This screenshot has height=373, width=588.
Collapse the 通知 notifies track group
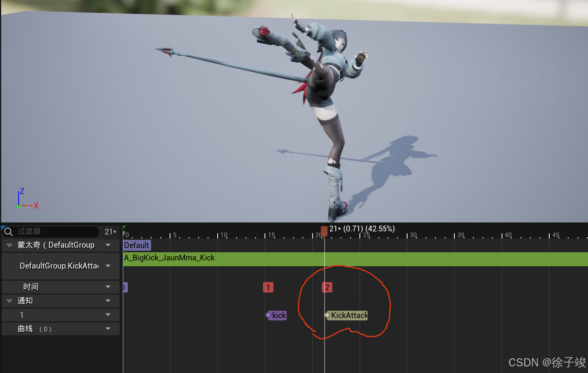click(9, 301)
